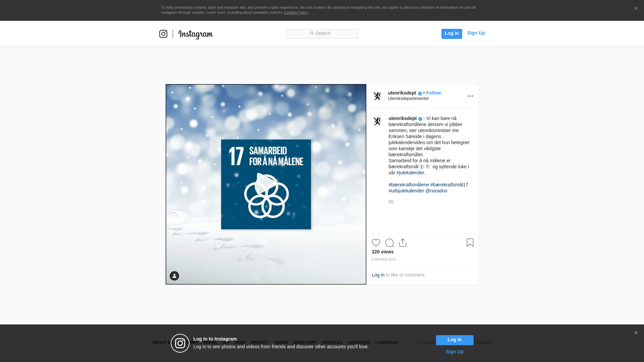Open the #julekalender hashtag
The image size is (644, 362).
410,173
